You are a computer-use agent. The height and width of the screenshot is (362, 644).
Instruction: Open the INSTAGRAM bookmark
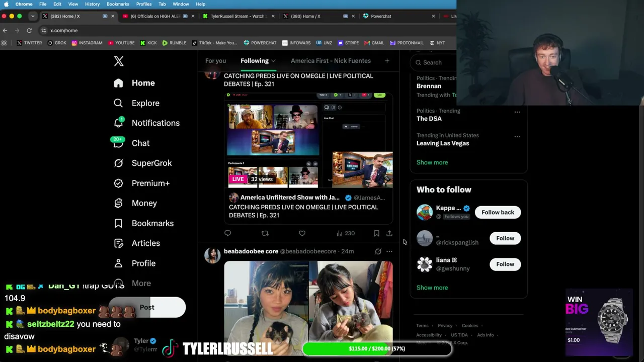click(x=87, y=43)
